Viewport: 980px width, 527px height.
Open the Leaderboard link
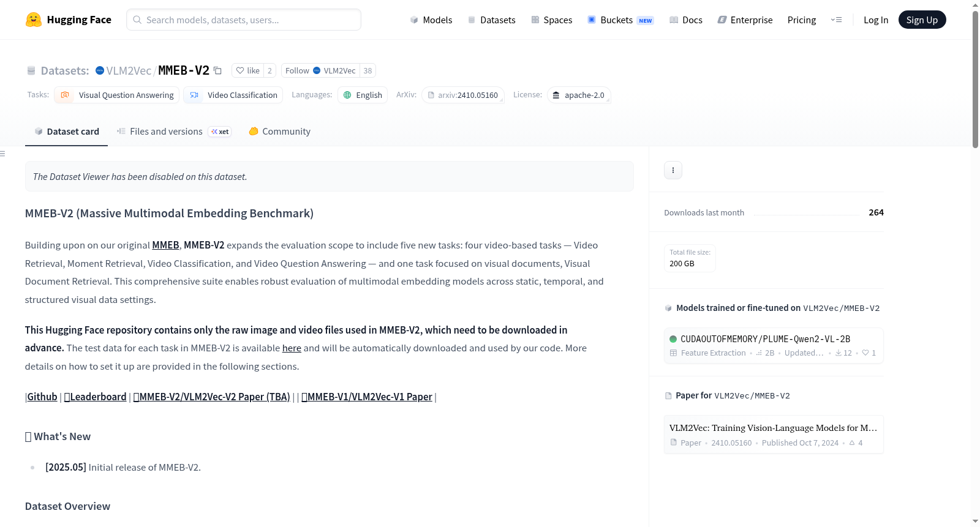coord(96,397)
